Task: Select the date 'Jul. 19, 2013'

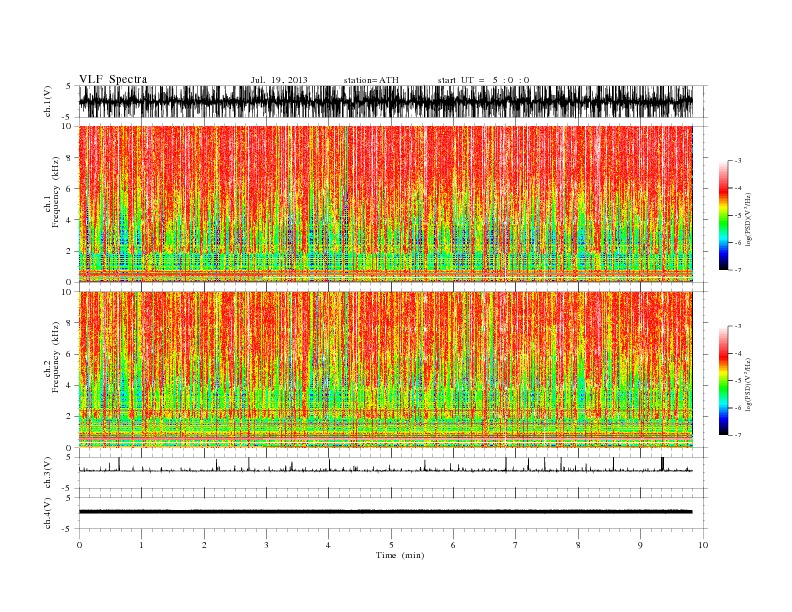Action: [279, 80]
